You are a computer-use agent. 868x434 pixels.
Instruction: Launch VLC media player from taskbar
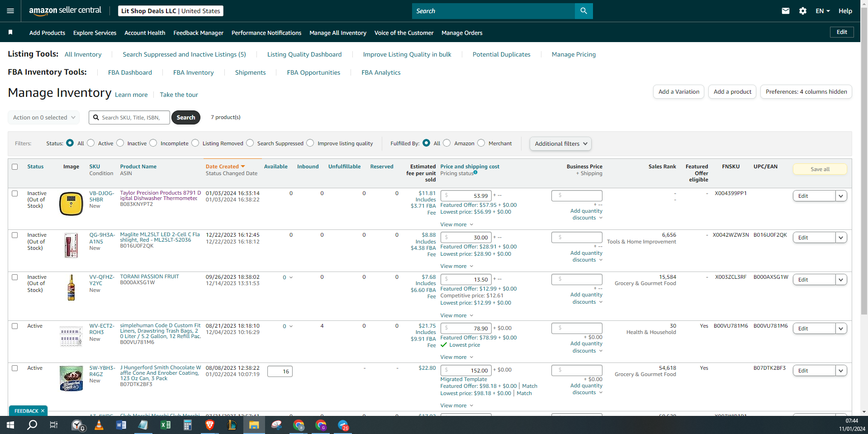99,425
